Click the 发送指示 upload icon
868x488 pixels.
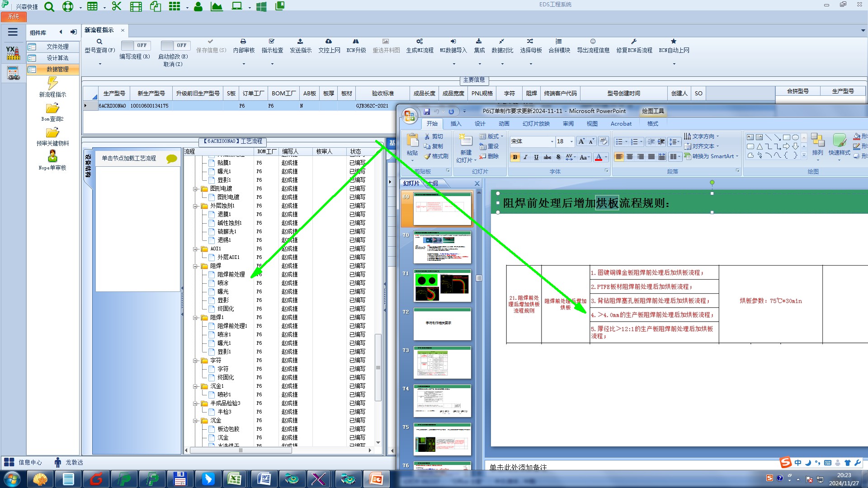point(300,42)
